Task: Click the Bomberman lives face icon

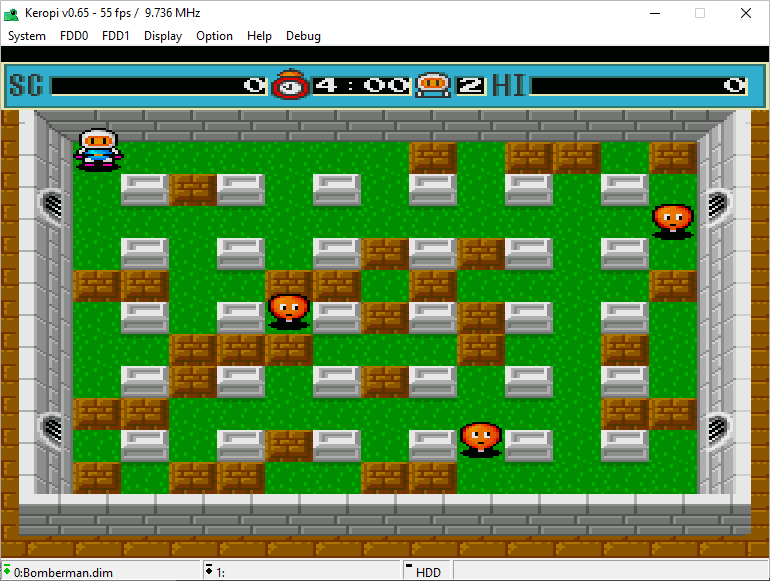Action: pyautogui.click(x=433, y=85)
